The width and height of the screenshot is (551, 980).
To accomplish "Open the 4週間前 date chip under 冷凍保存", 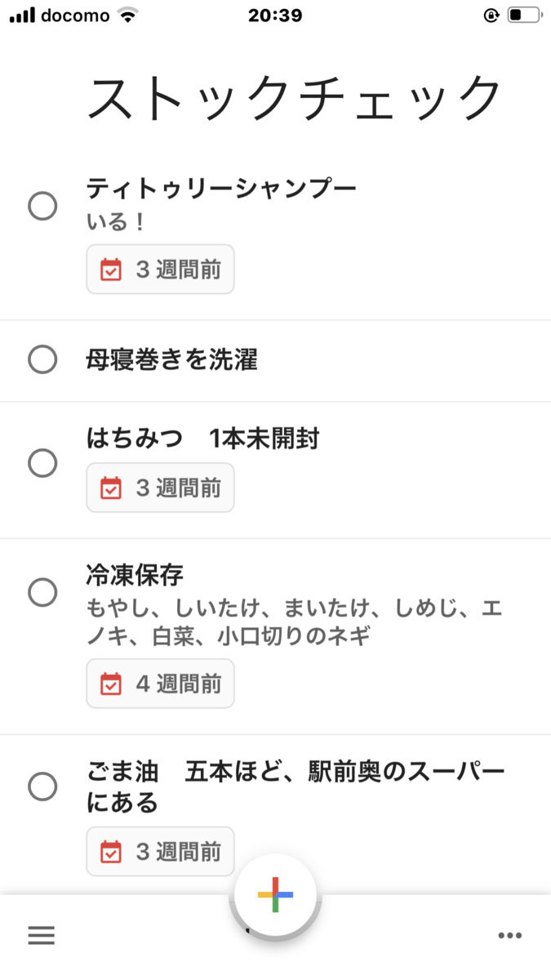I will click(x=160, y=684).
